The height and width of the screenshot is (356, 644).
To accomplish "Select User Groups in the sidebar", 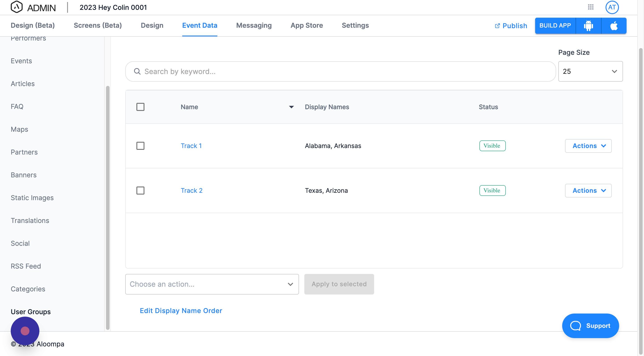I will click(31, 312).
